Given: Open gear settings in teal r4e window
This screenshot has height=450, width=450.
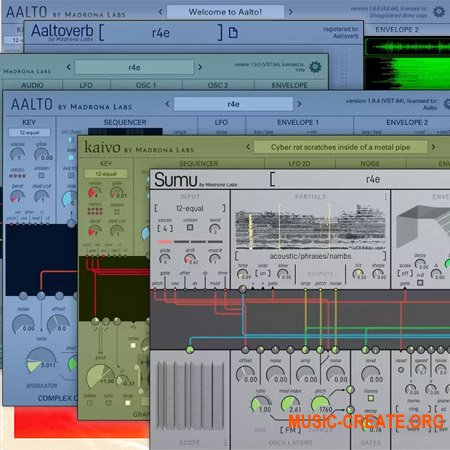Looking at the screenshot, I should 315,67.
